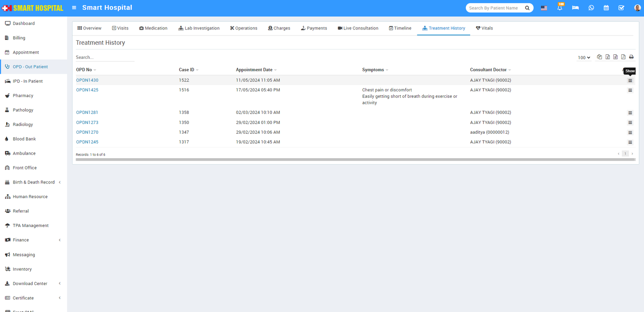Toggle the sidebar hamburger menu
Viewport: 644px width, 312px height.
point(74,8)
